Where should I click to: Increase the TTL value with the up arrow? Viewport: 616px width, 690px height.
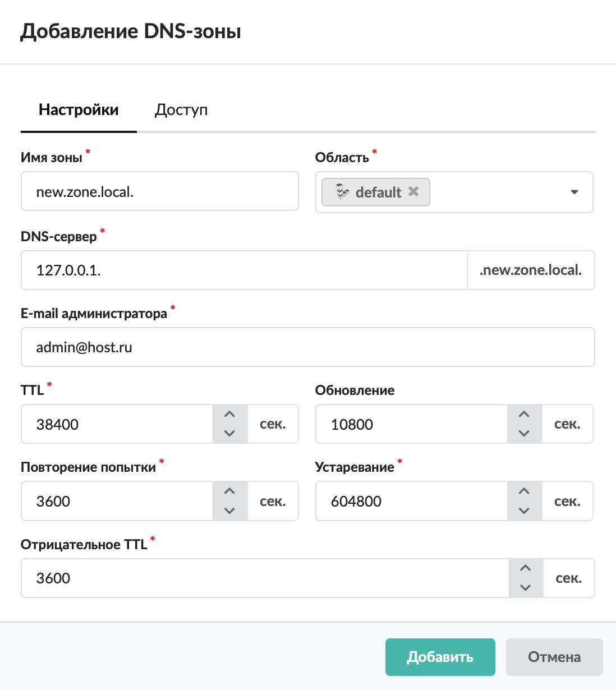(229, 415)
